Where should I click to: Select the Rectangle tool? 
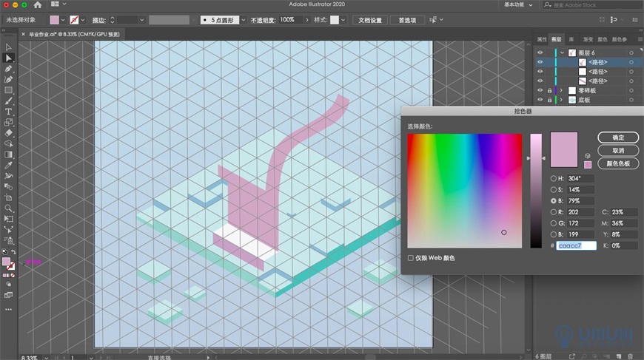tap(8, 90)
